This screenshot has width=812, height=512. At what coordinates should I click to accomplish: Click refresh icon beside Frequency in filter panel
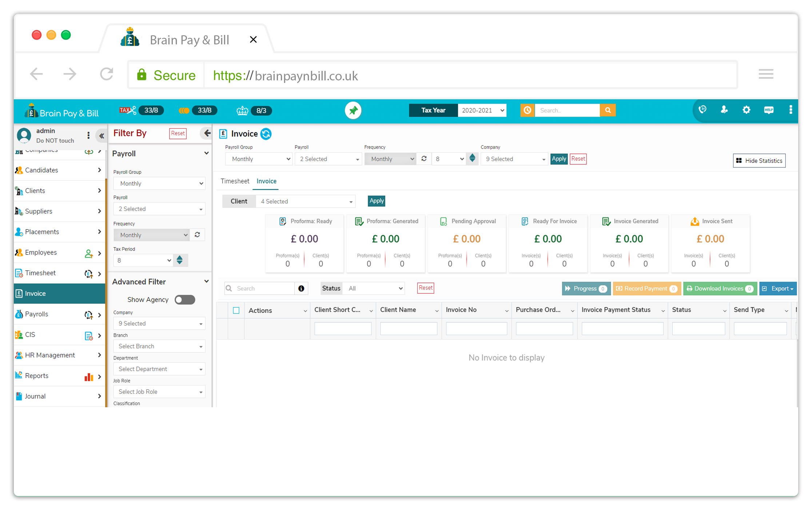pos(197,235)
